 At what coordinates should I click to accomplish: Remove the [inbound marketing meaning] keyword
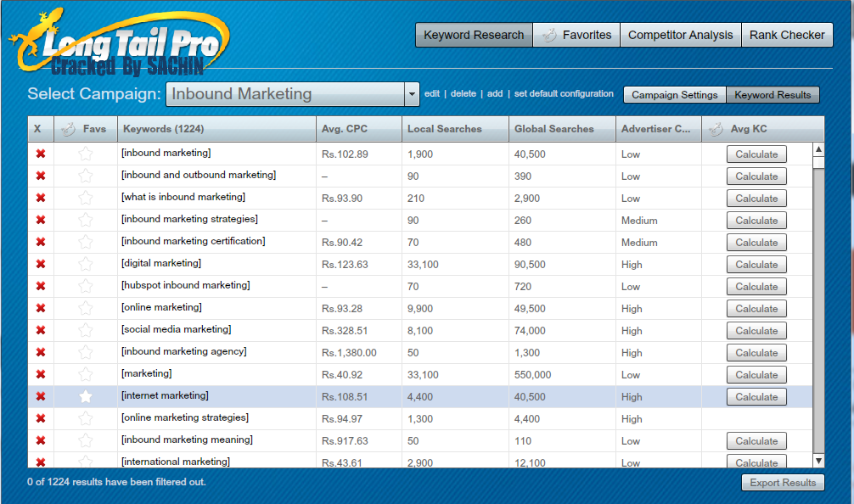tap(40, 440)
